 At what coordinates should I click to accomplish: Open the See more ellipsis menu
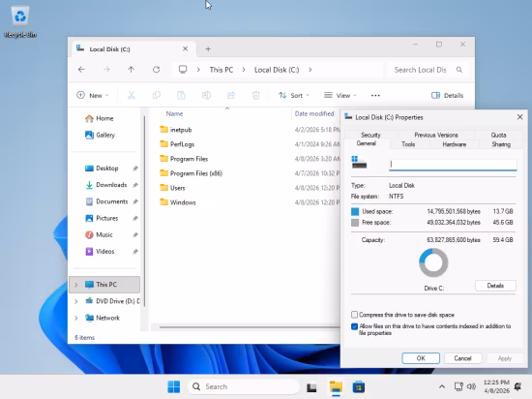375,96
